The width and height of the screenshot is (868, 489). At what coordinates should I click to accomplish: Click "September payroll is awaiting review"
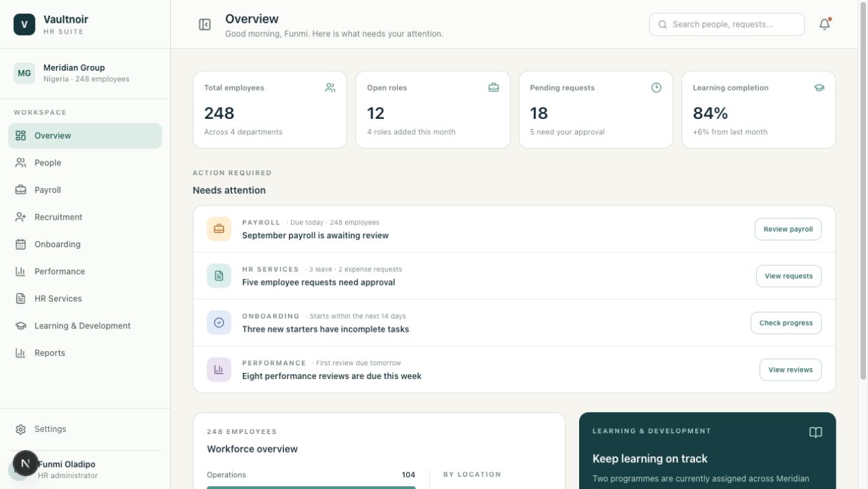pyautogui.click(x=315, y=236)
